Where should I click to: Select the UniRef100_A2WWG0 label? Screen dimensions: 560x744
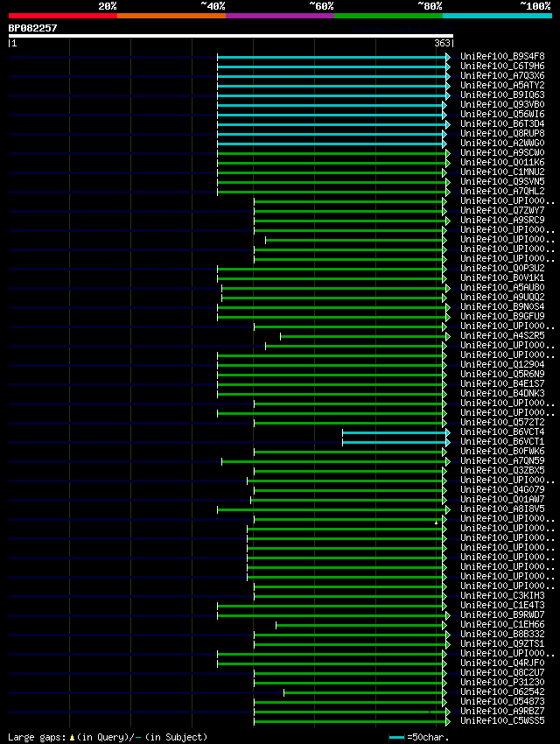502,143
